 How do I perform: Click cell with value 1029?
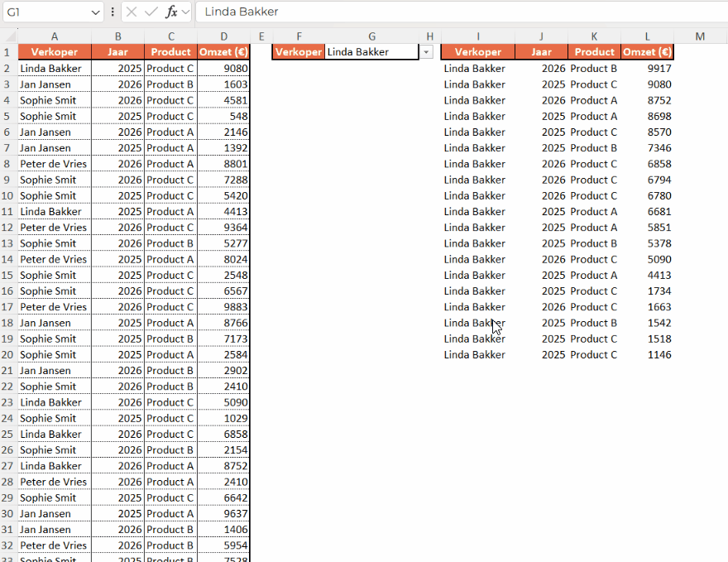(224, 419)
